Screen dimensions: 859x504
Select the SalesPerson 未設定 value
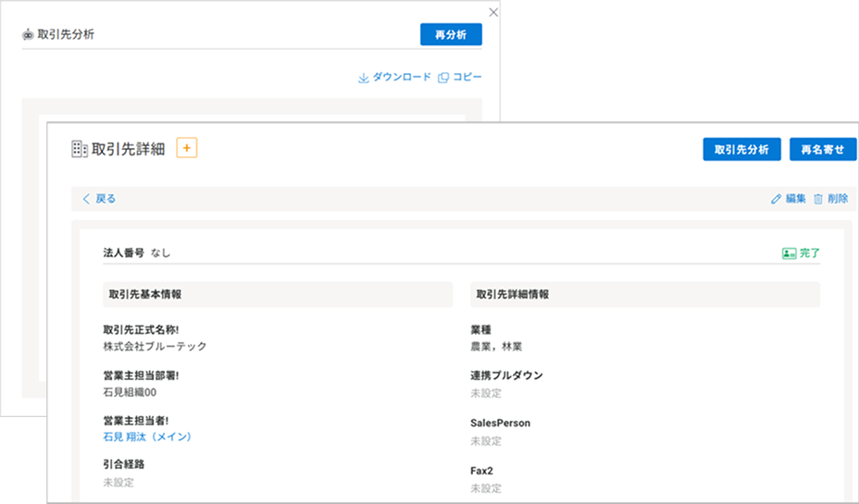[486, 441]
